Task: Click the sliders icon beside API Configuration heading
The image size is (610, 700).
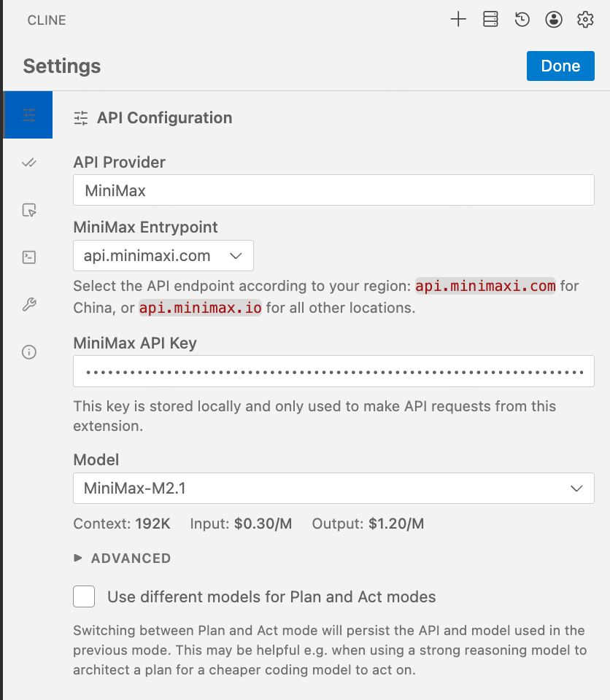Action: pyautogui.click(x=81, y=118)
